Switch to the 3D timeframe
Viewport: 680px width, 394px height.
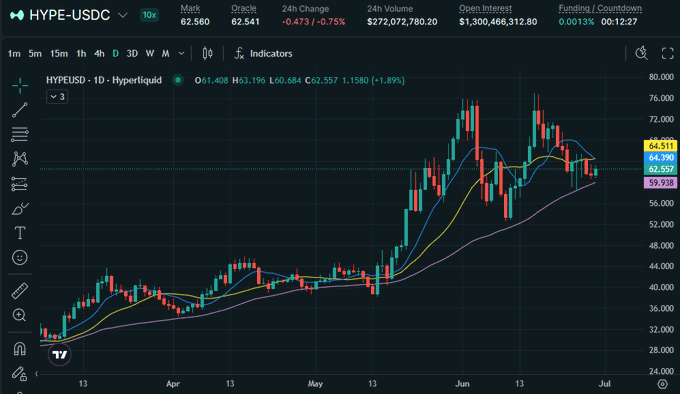coord(132,54)
